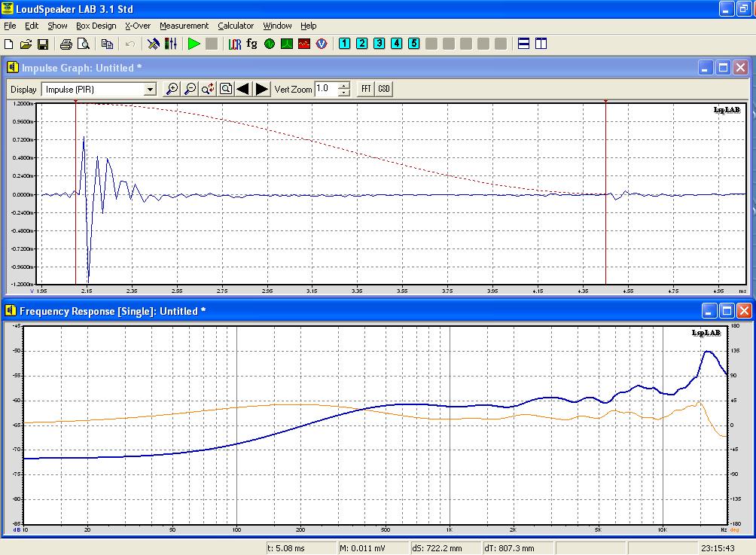The height and width of the screenshot is (555, 756).
Task: Maximize the Frequency Response window
Action: click(727, 311)
